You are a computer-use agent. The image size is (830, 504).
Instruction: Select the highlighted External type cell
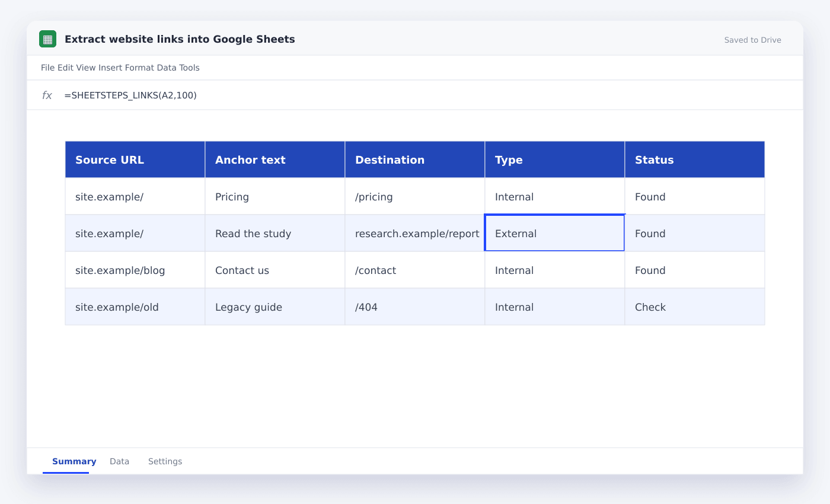555,233
